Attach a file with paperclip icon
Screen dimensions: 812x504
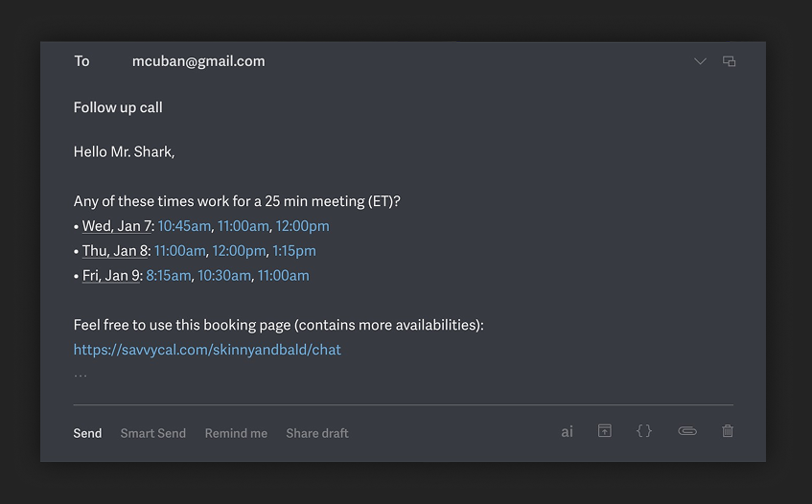(x=687, y=431)
